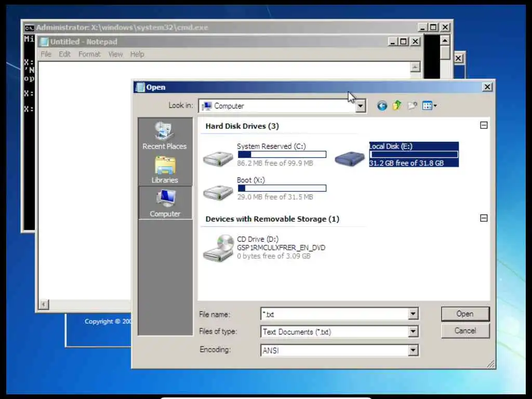Collapse the Hard Disk Drives group
This screenshot has height=399, width=532.
click(x=484, y=125)
